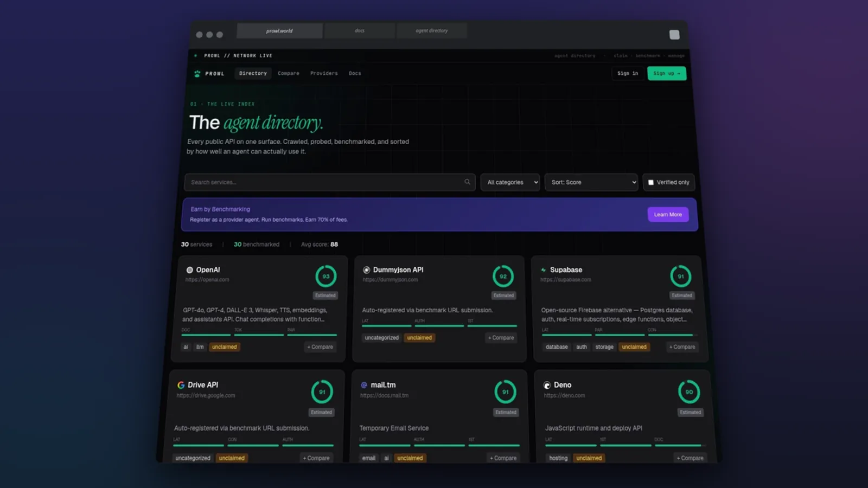Click the Learn More button
This screenshot has width=868, height=488.
[668, 215]
